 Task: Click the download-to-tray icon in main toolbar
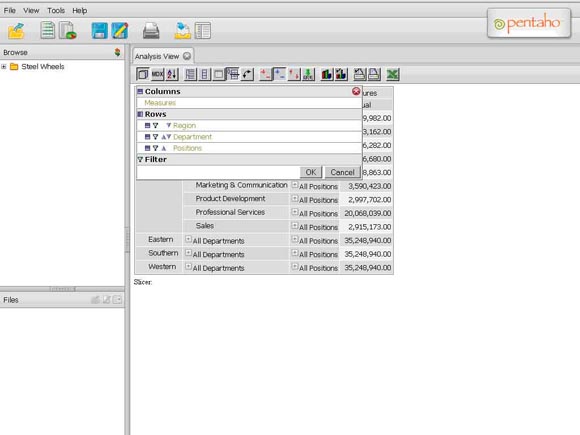(183, 31)
